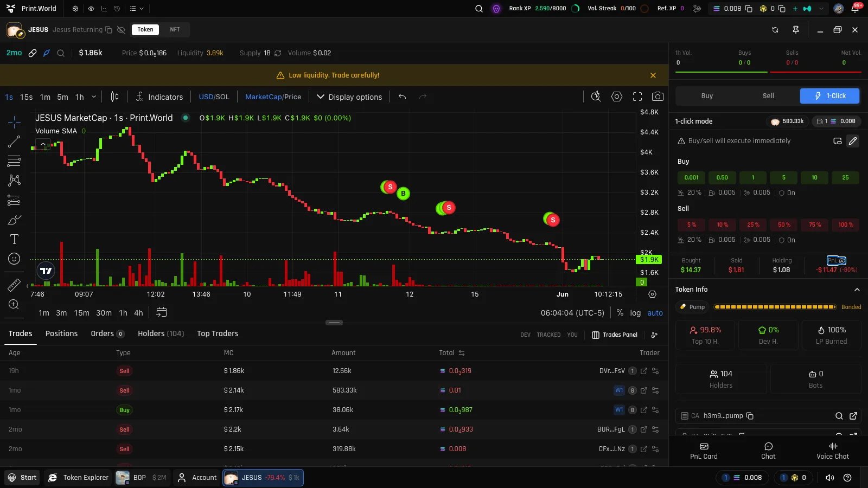Select the text annotation tool
The image size is (868, 488).
(14, 239)
